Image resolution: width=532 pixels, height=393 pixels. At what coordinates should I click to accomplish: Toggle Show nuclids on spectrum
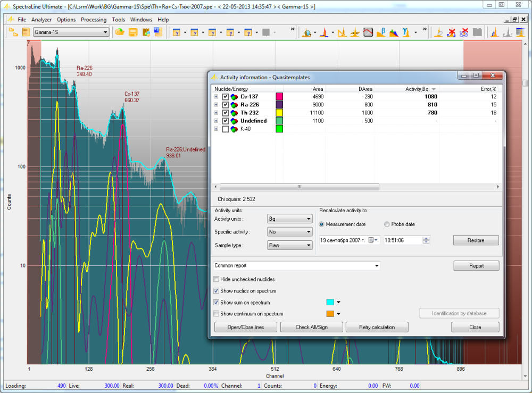tap(216, 290)
